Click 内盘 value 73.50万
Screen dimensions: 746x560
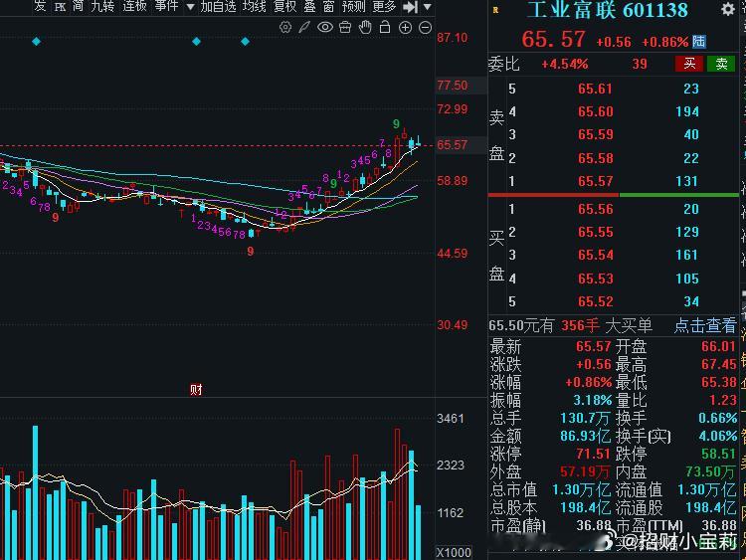710,471
